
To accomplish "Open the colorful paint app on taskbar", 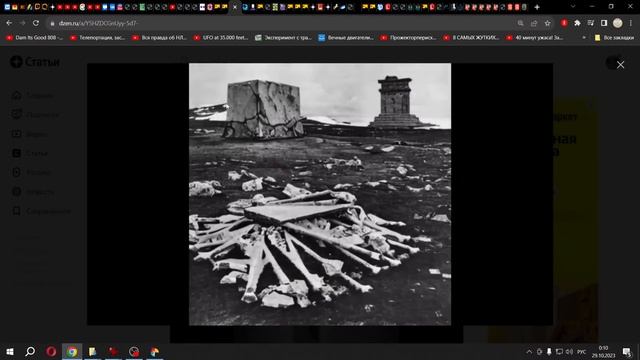I will [155, 351].
